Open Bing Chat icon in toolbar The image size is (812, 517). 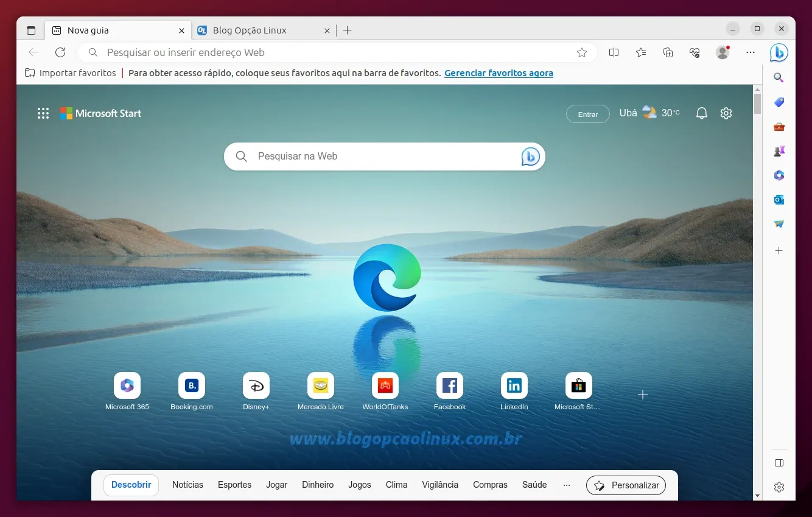(x=779, y=53)
